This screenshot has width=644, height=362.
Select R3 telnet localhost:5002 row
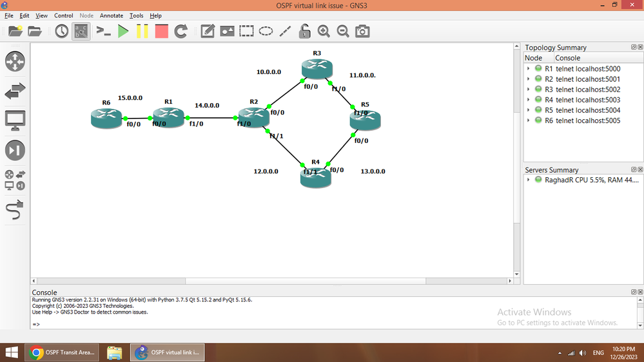pos(583,90)
